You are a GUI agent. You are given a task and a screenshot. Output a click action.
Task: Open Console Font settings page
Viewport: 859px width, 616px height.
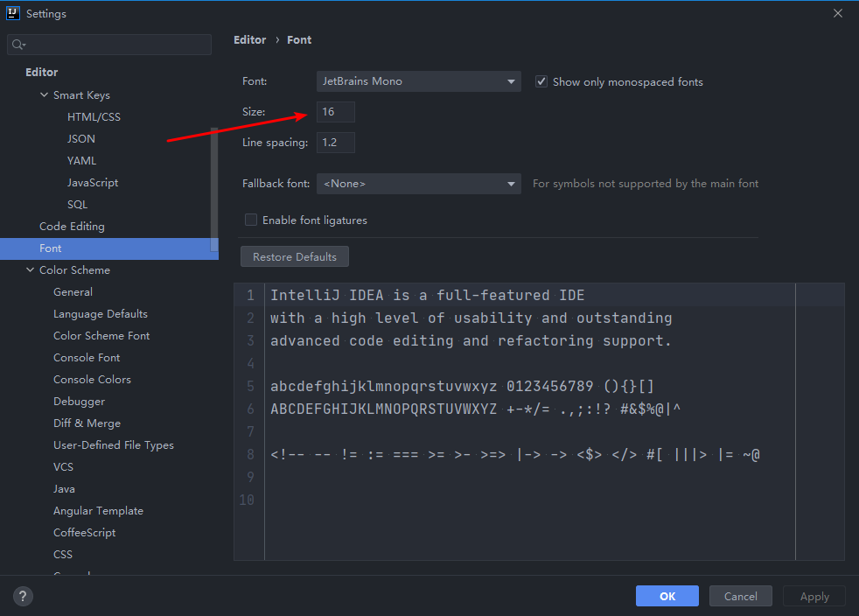[x=87, y=358]
